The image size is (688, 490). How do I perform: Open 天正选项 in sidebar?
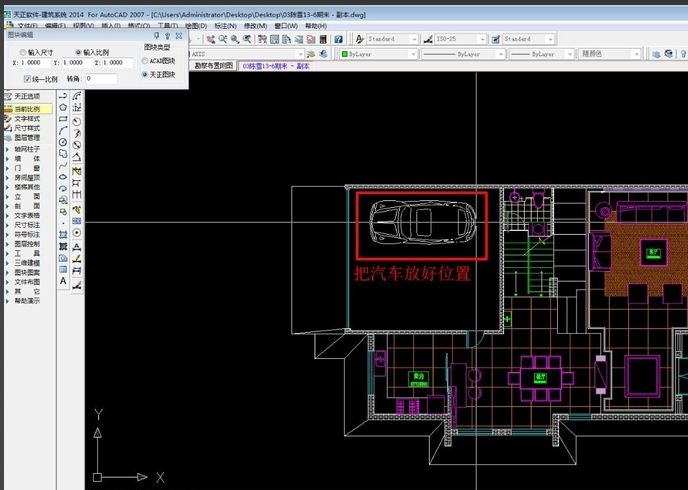click(27, 97)
